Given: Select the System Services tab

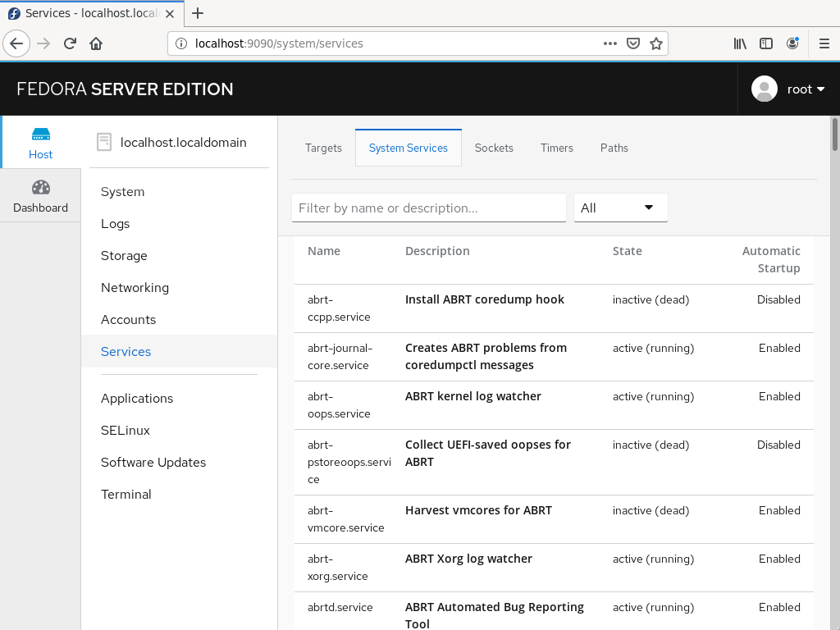Looking at the screenshot, I should click(x=409, y=148).
